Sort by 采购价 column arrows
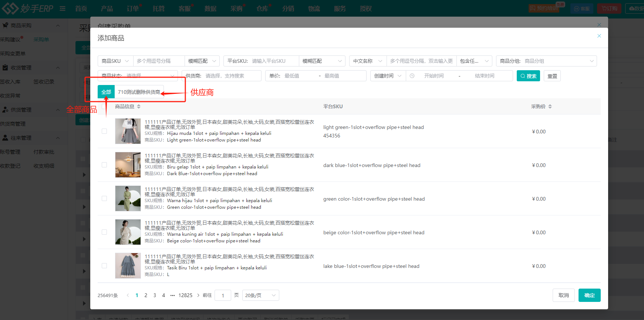Viewport: 644px width, 320px height. [x=550, y=106]
